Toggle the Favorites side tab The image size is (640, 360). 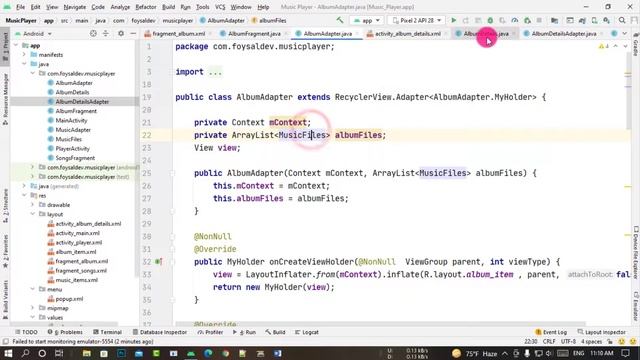pos(5,250)
